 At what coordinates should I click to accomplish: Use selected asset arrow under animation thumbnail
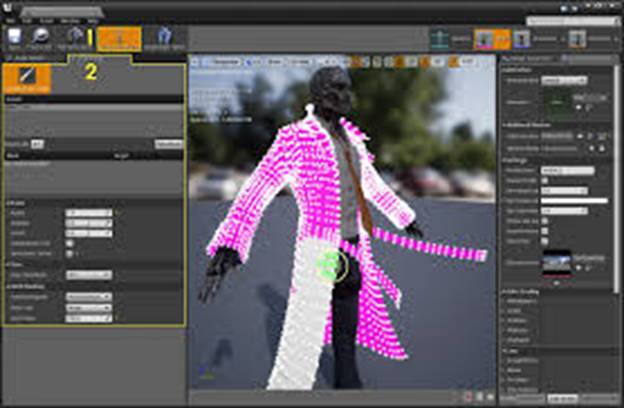point(579,107)
